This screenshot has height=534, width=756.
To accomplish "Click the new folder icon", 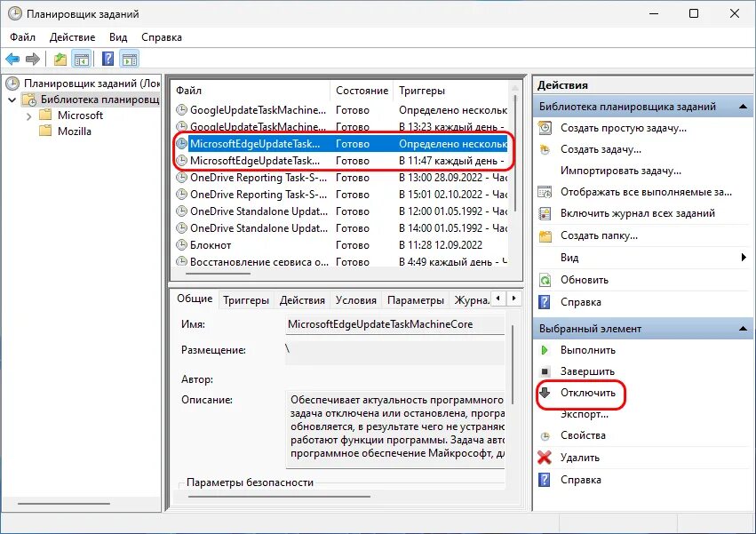I will [545, 235].
